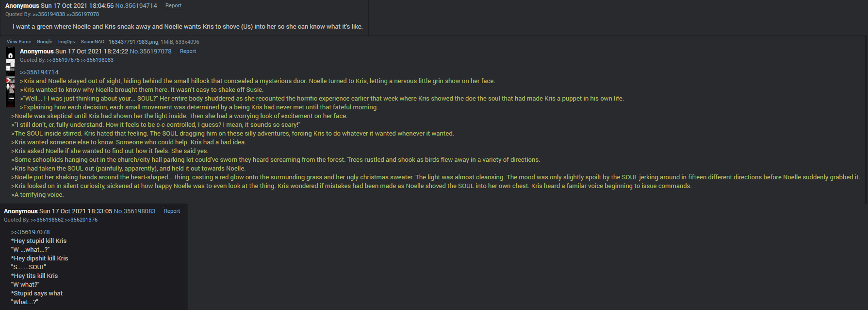The width and height of the screenshot is (868, 310).
Task: Open the quoted-by link >>356201376
Action: (81, 220)
